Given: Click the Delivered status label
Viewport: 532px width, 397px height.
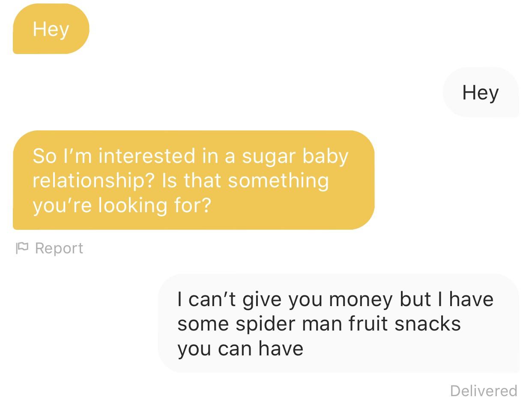Looking at the screenshot, I should (484, 391).
